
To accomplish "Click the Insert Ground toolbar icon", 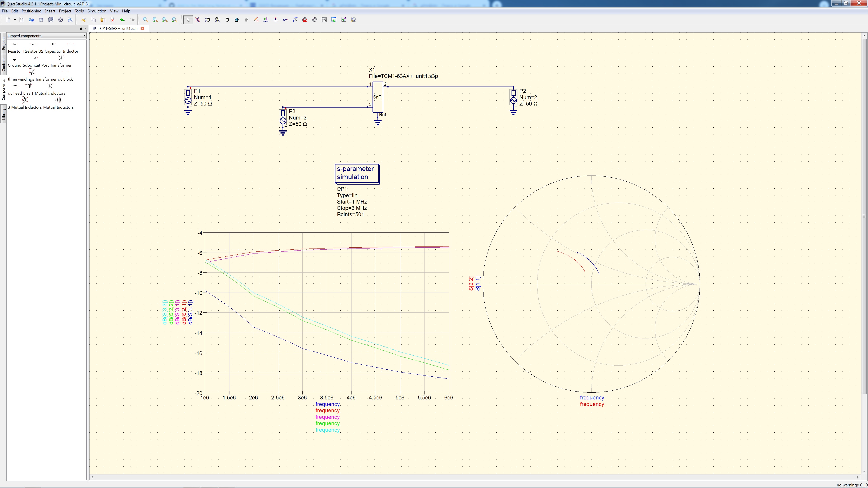I will (275, 20).
